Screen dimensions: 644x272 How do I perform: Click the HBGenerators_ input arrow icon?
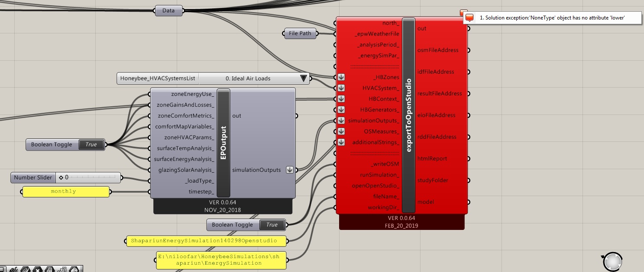tap(341, 110)
